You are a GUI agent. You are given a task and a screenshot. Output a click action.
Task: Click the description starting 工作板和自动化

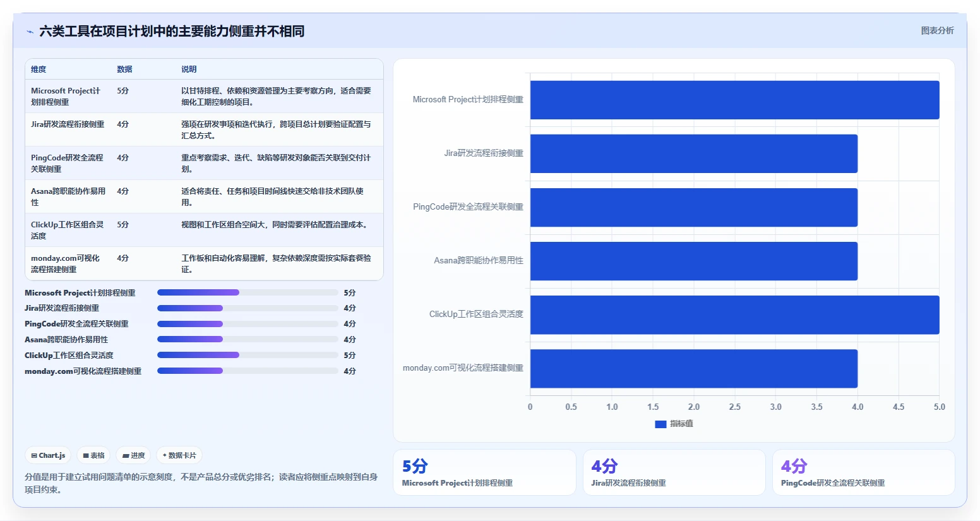click(276, 264)
